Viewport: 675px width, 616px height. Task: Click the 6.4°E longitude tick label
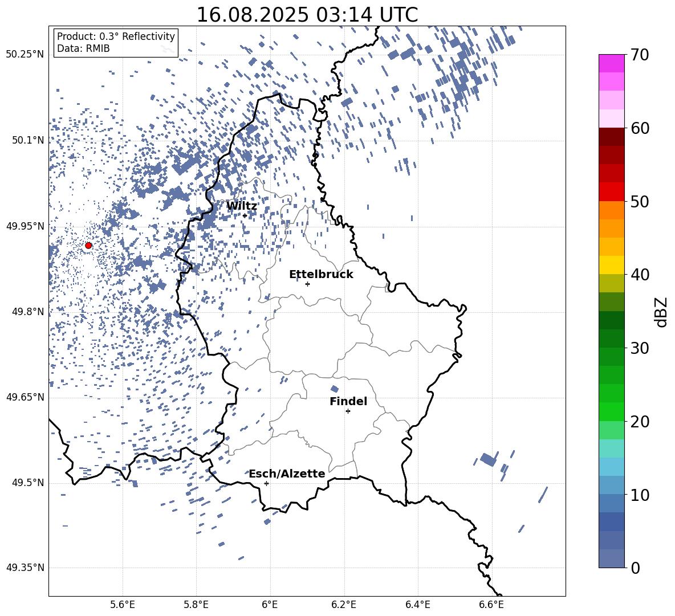click(x=417, y=605)
